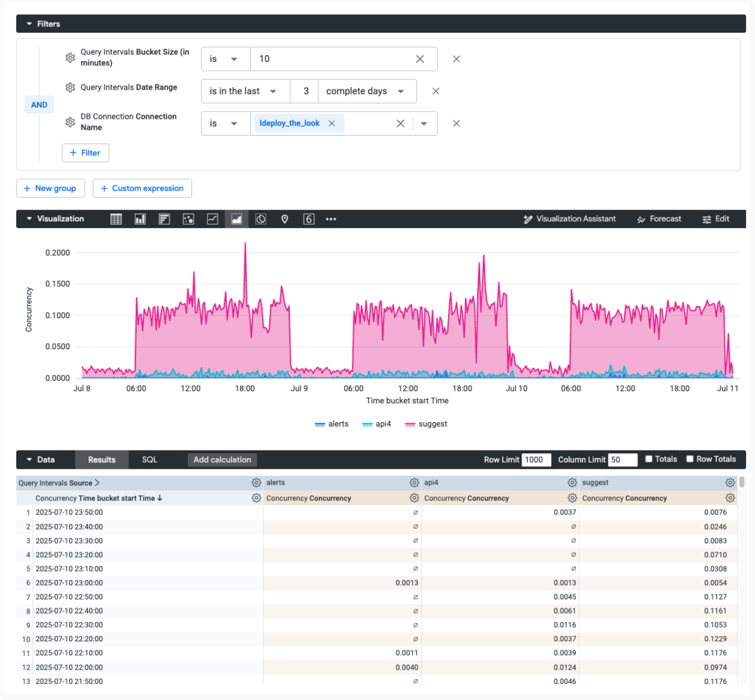Select the Column chart visualization

(x=140, y=219)
